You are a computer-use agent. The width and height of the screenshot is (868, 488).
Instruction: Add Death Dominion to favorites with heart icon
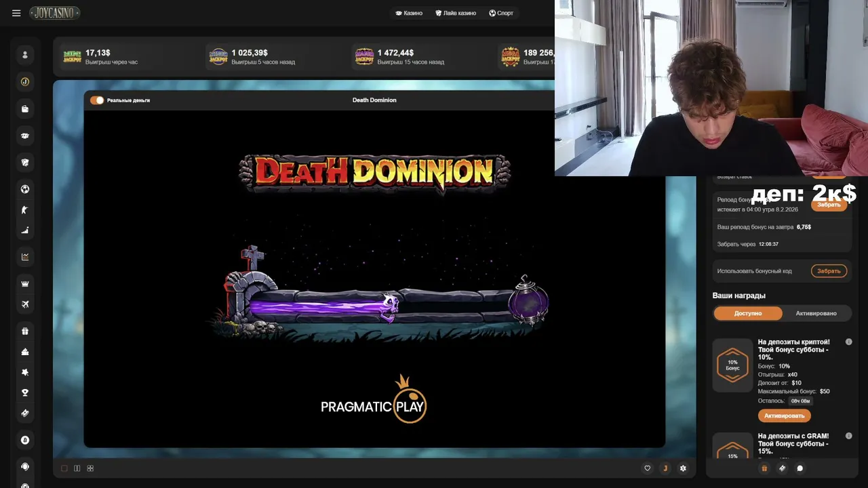coord(647,468)
